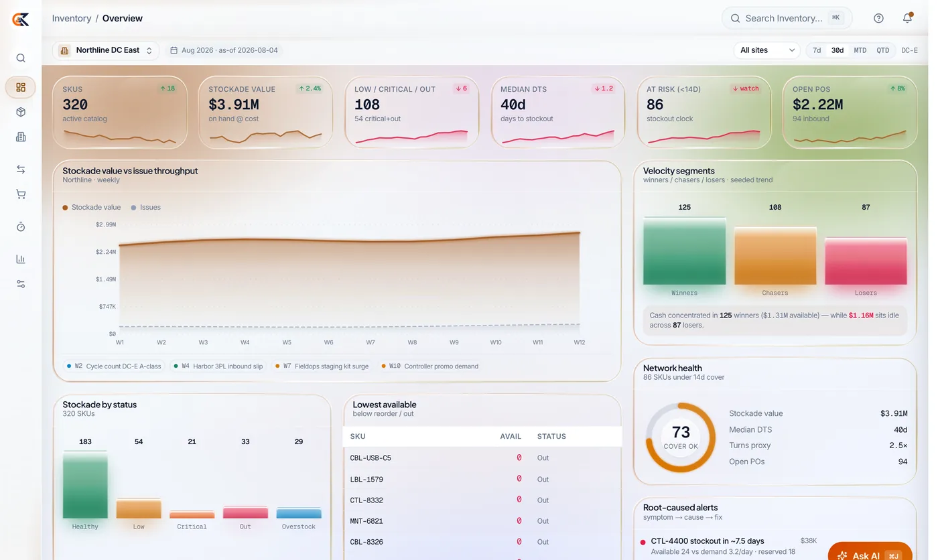
Task: Click the Ask AI button
Action: pyautogui.click(x=870, y=555)
